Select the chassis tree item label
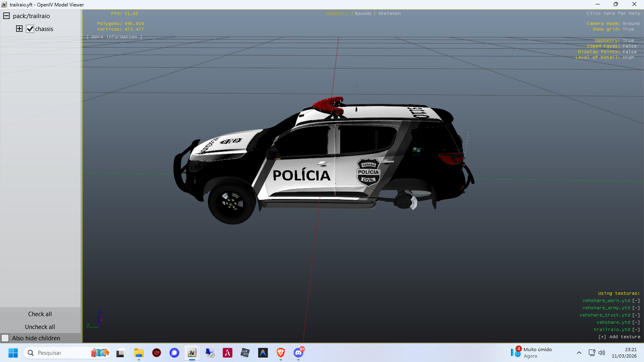Image resolution: width=644 pixels, height=362 pixels. point(44,29)
